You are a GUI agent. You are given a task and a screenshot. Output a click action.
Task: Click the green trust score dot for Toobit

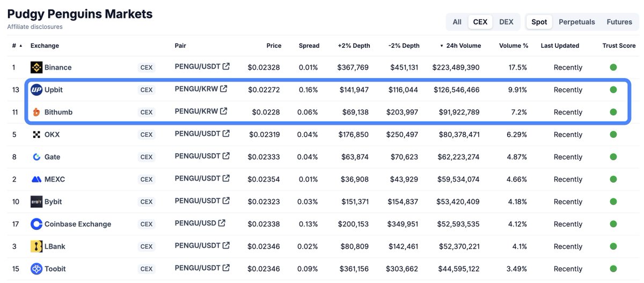pos(613,269)
